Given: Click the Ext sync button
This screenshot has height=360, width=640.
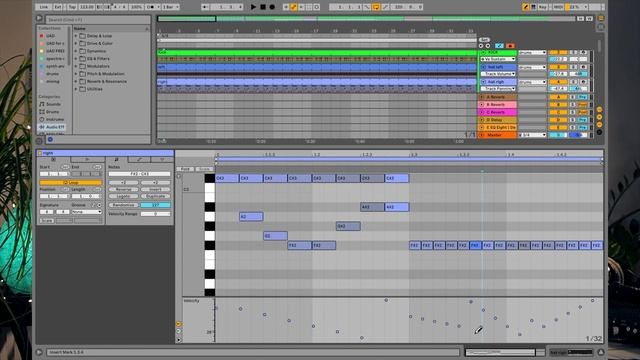Looking at the screenshot, I should 58,7.
